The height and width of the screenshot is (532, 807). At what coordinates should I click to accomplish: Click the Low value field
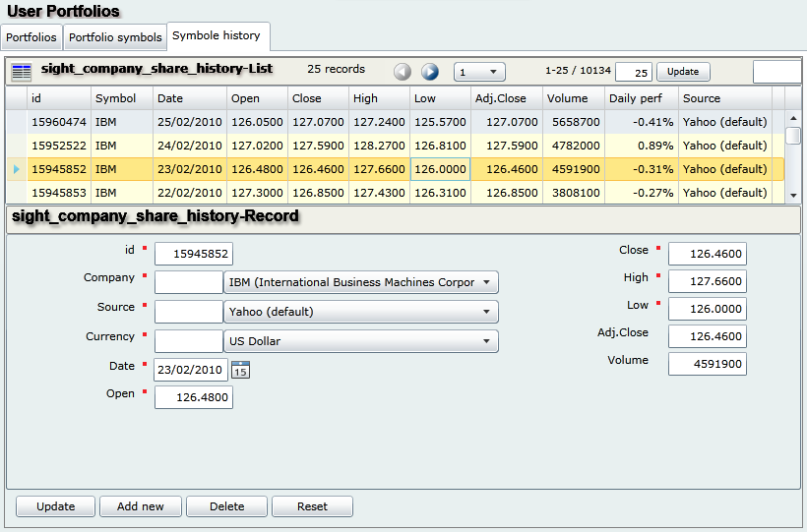(708, 309)
